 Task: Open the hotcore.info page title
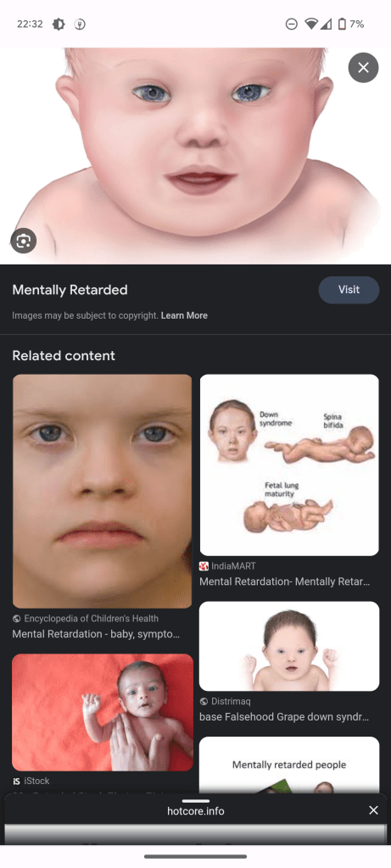(195, 811)
